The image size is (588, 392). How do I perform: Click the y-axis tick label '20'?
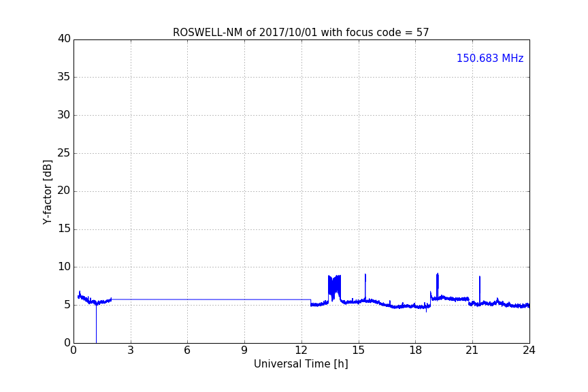[x=64, y=191]
